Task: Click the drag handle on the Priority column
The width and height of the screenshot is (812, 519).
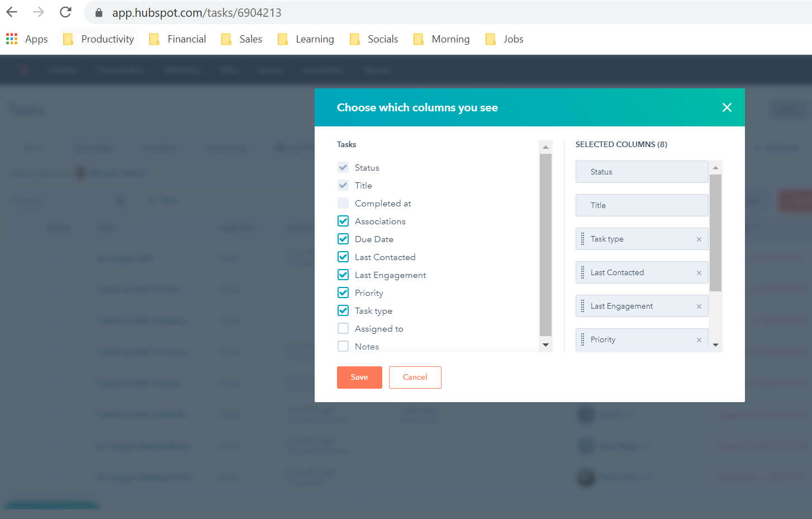Action: [x=583, y=339]
